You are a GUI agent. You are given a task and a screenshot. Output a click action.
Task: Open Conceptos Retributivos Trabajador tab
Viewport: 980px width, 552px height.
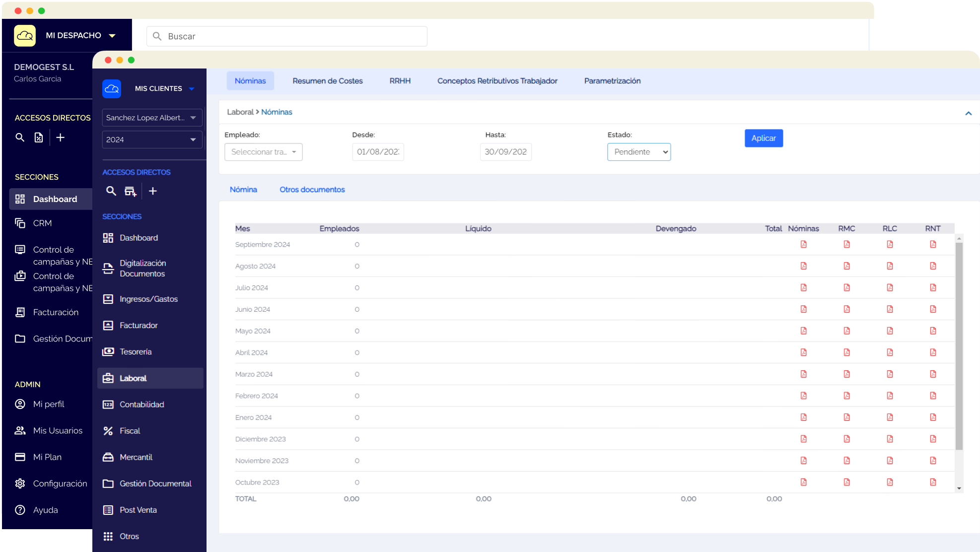coord(497,81)
